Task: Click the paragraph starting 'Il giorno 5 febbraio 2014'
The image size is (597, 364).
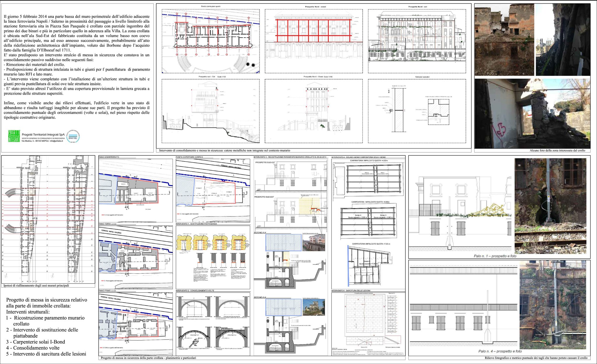Action: coord(77,34)
